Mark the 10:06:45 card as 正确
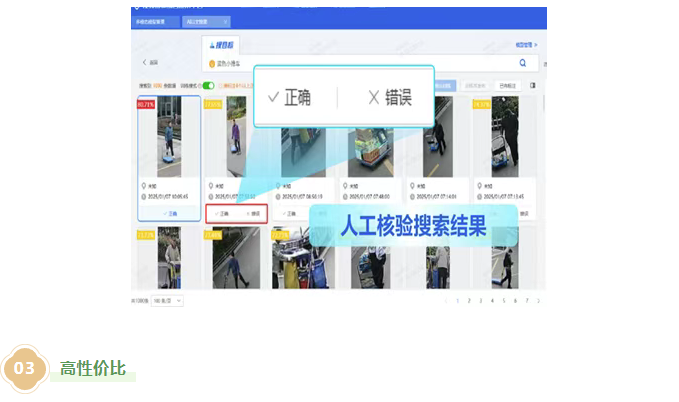This screenshot has width=679, height=402. [x=170, y=214]
